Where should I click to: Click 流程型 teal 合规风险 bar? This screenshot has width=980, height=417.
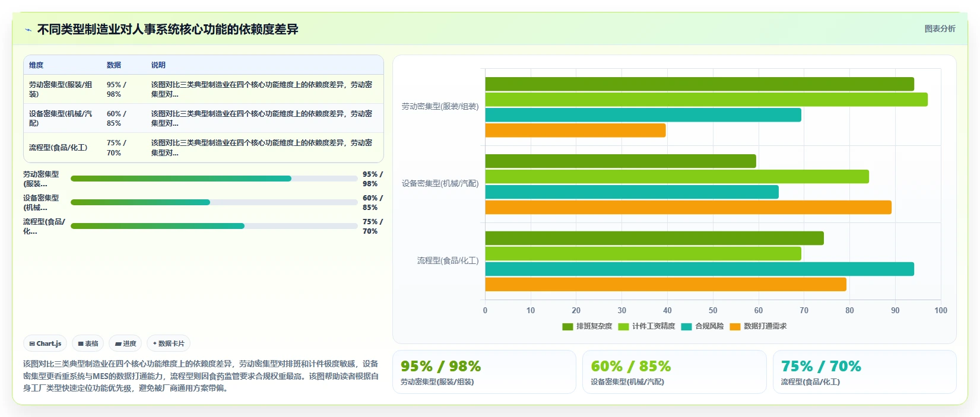click(699, 269)
